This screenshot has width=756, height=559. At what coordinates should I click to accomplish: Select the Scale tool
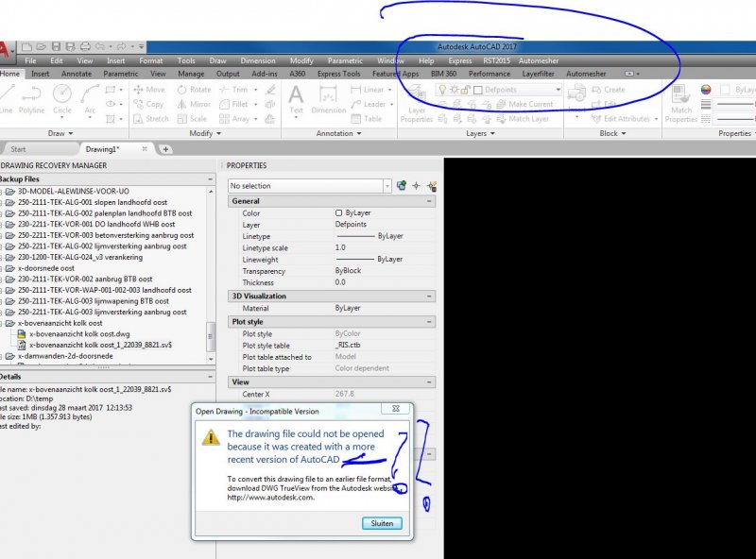tap(192, 119)
